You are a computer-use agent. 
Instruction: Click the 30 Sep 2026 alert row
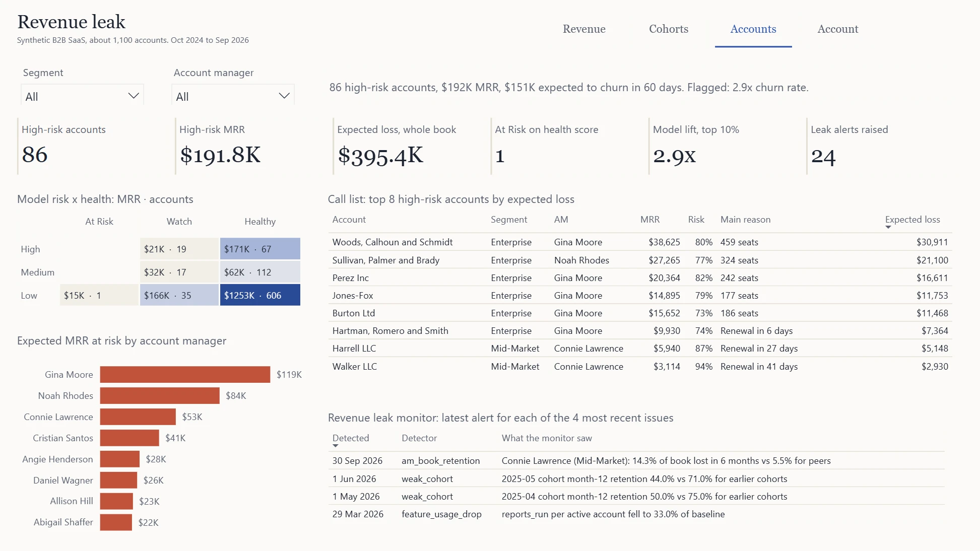click(636, 461)
